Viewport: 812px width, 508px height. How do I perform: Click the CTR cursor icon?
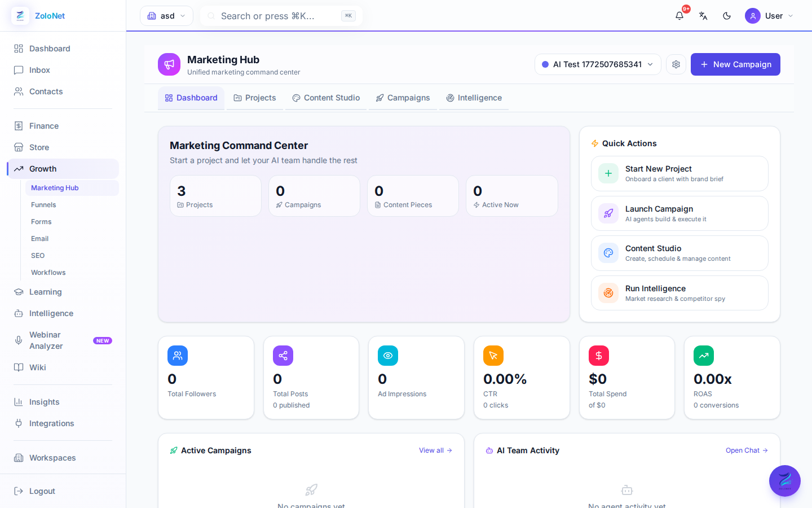pos(493,356)
